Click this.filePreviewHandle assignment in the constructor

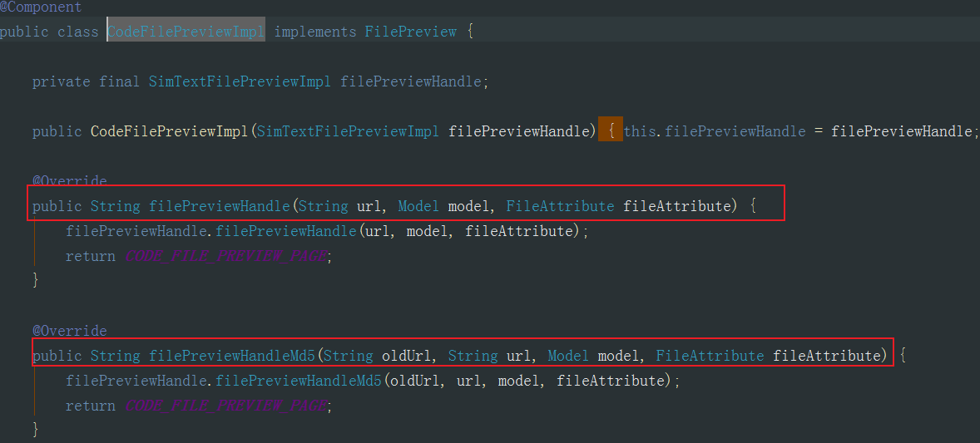pyautogui.click(x=715, y=131)
